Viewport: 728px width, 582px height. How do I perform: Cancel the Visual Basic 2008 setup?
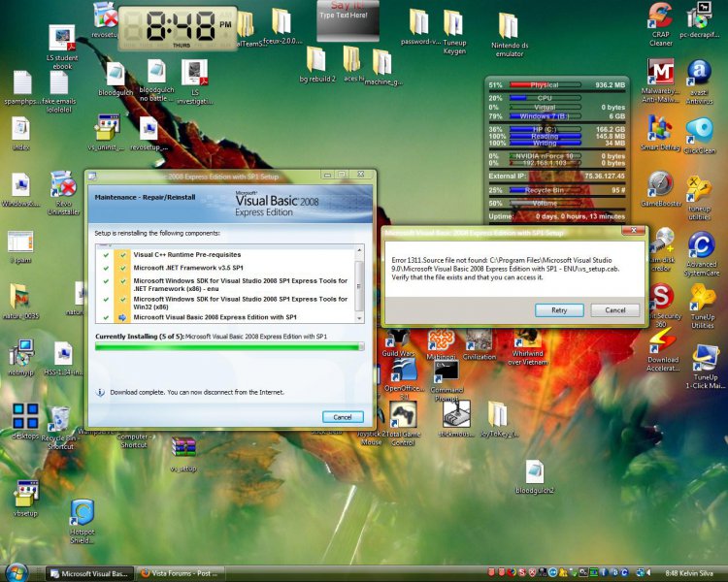[x=343, y=417]
